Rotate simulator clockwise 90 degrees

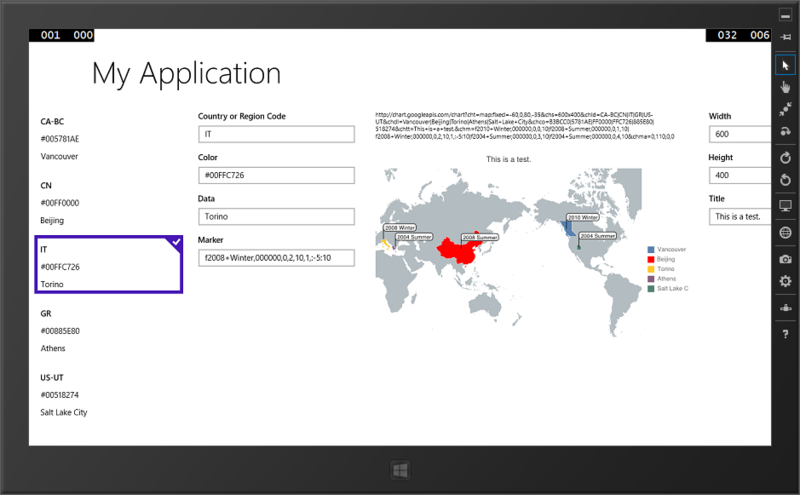(x=785, y=158)
